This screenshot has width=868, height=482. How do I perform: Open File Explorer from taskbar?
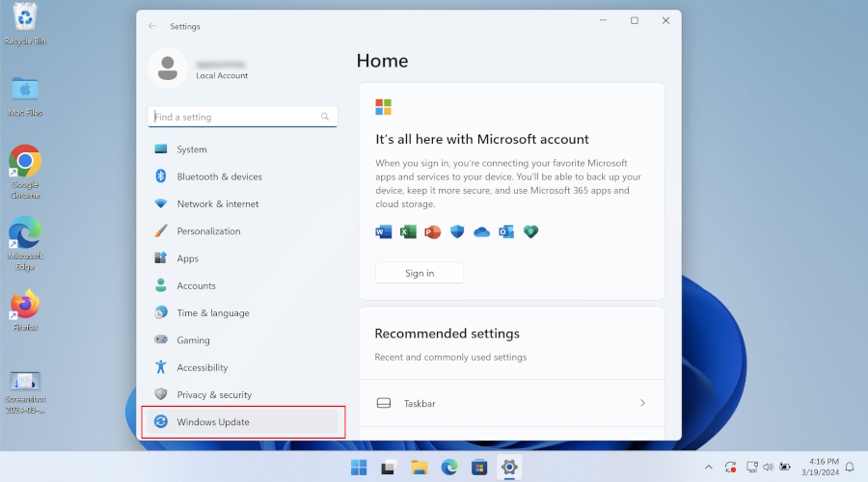tap(420, 468)
